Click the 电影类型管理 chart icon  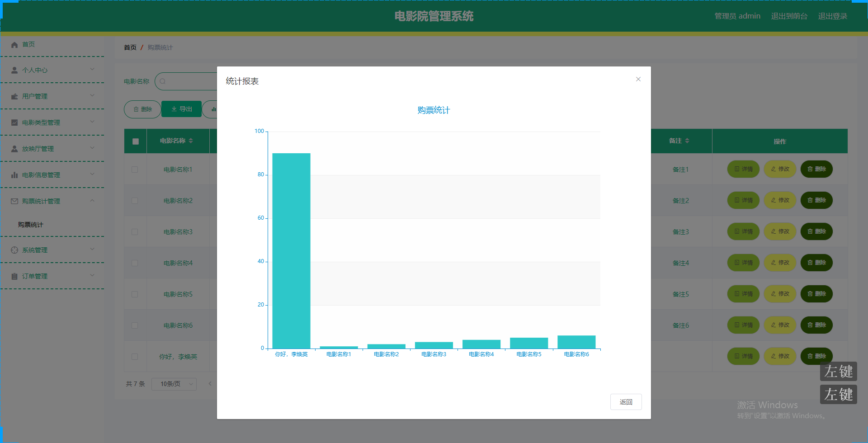click(14, 123)
